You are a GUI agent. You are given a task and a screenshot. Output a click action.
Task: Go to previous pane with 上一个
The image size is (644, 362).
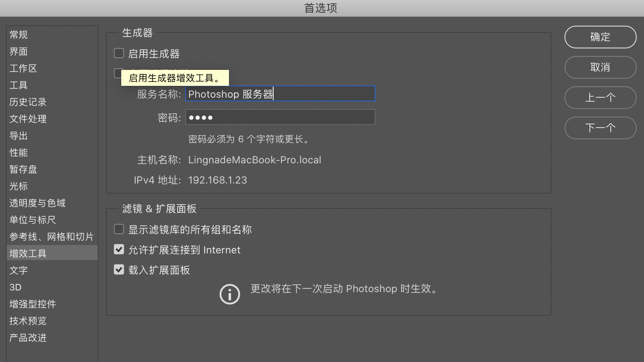600,98
